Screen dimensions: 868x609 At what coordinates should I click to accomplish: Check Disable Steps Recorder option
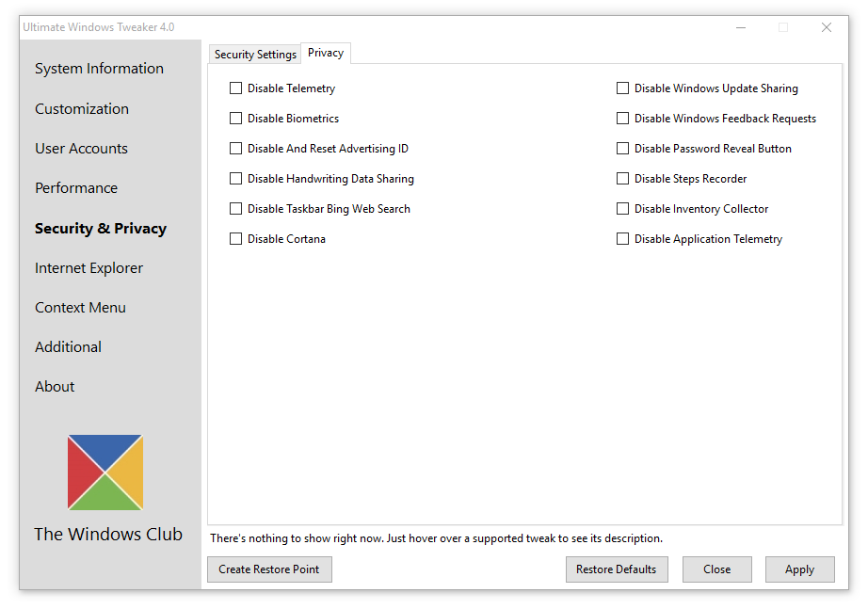(623, 178)
